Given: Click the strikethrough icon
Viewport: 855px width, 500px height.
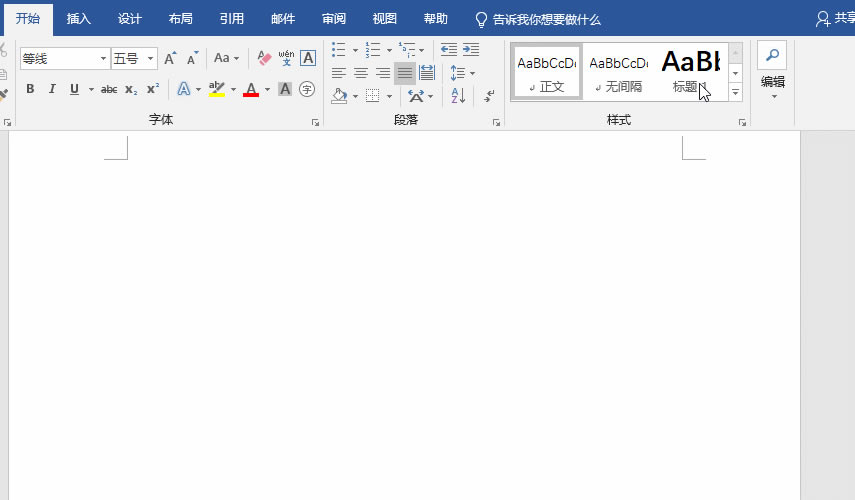Looking at the screenshot, I should (109, 89).
